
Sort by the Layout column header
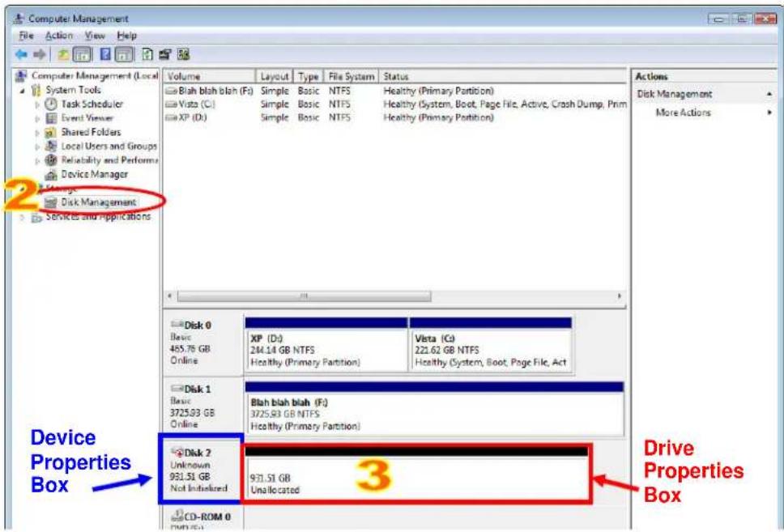[275, 76]
